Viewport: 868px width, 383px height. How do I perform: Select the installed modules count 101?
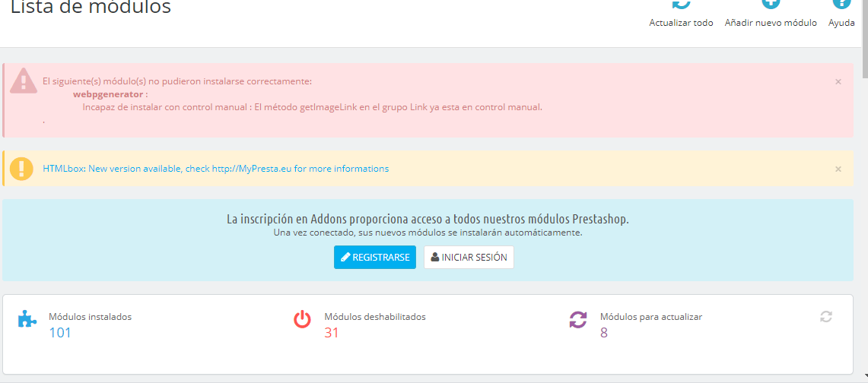click(x=60, y=333)
